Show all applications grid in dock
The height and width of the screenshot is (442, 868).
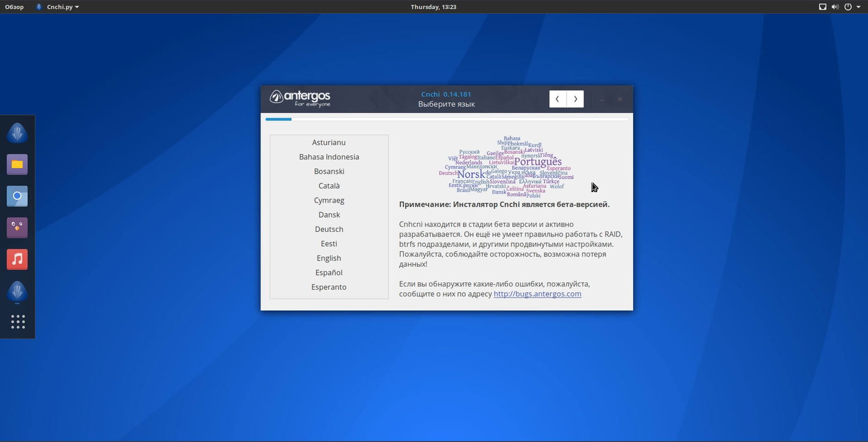[17, 322]
